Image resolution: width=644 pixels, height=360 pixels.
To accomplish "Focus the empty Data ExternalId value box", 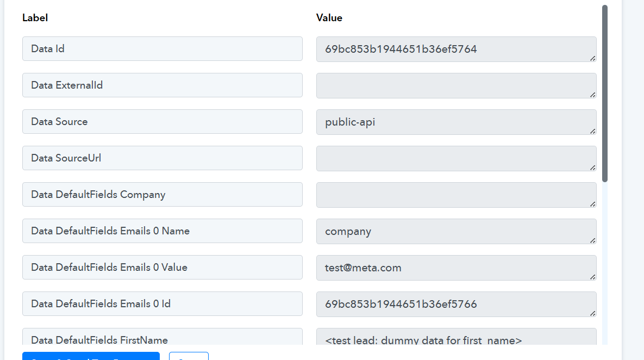I will [x=455, y=86].
